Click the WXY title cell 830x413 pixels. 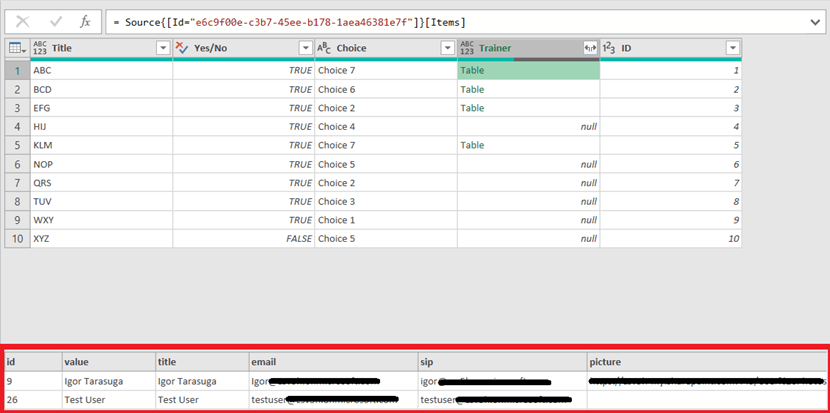tap(102, 220)
